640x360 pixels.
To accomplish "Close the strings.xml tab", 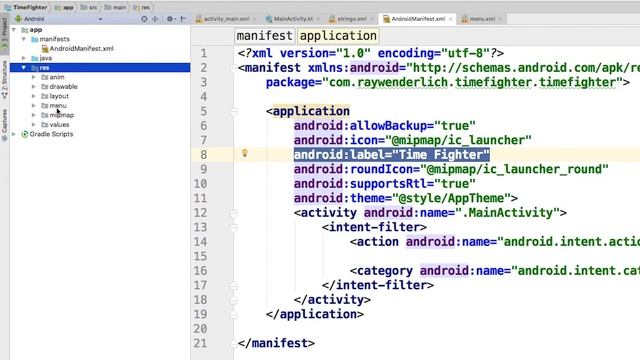I will 372,19.
